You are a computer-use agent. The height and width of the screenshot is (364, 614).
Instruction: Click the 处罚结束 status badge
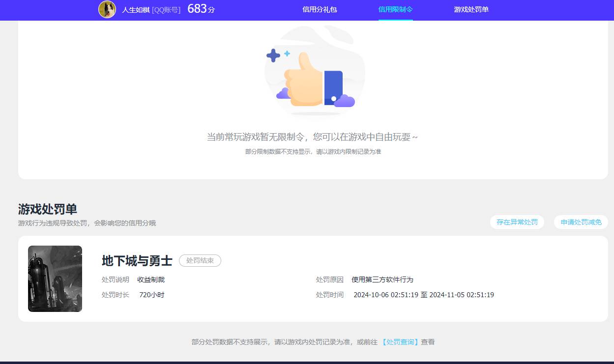tap(200, 261)
